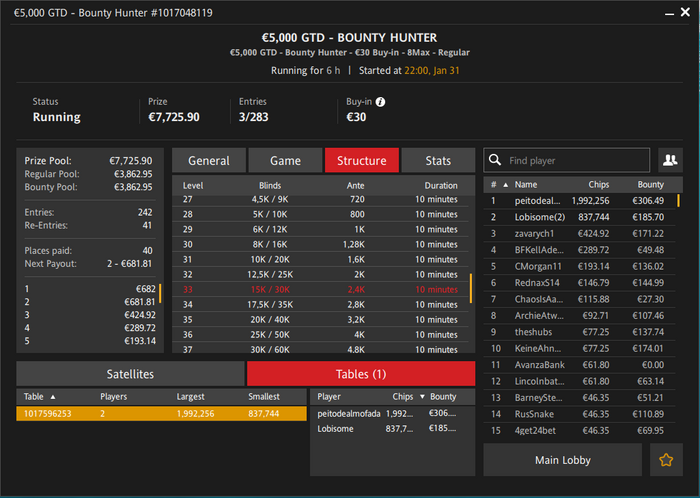Select the Tables (1) tab
The image size is (700, 498).
point(361,374)
